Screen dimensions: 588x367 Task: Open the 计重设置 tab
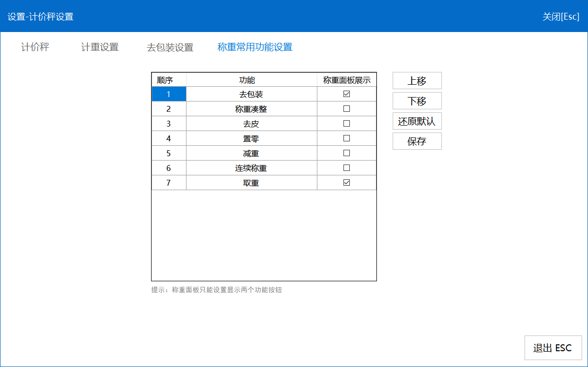click(x=100, y=47)
